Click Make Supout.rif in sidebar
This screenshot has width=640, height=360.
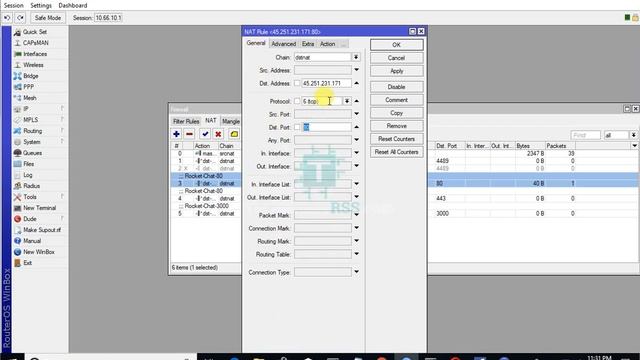42,230
